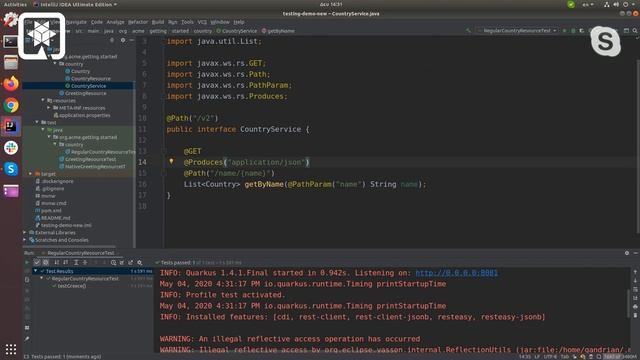Expand the target folder

31,174
